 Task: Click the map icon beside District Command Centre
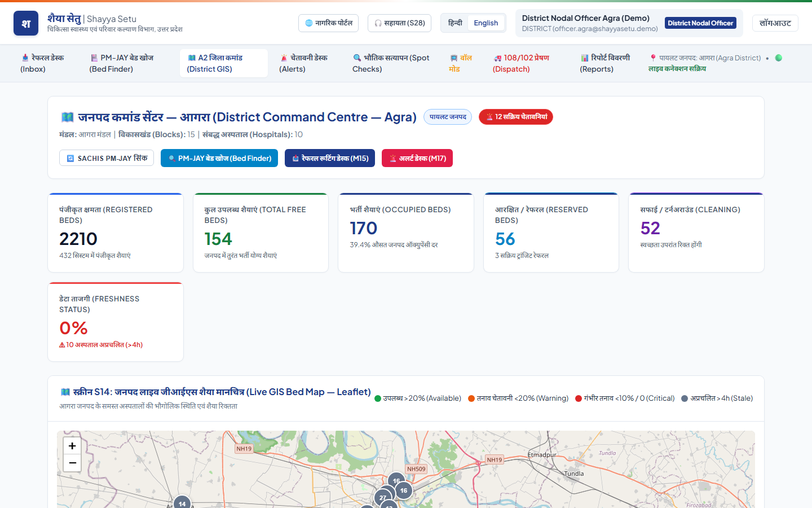[68, 117]
